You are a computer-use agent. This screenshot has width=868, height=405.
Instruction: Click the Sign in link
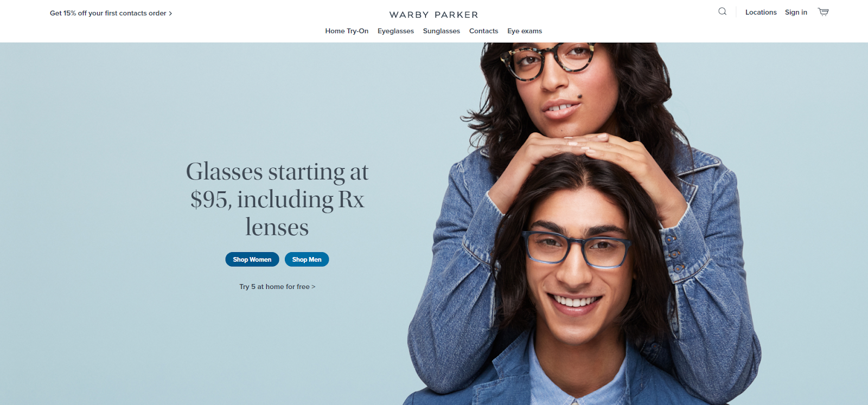pos(796,12)
